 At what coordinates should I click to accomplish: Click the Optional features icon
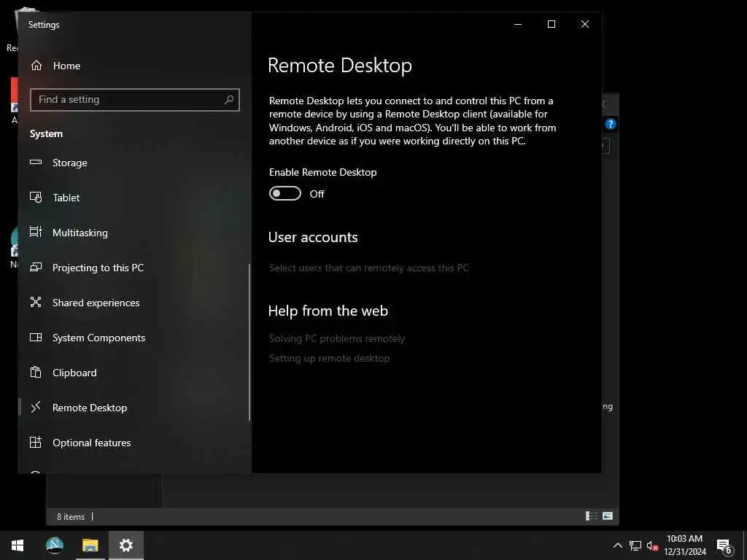[36, 442]
